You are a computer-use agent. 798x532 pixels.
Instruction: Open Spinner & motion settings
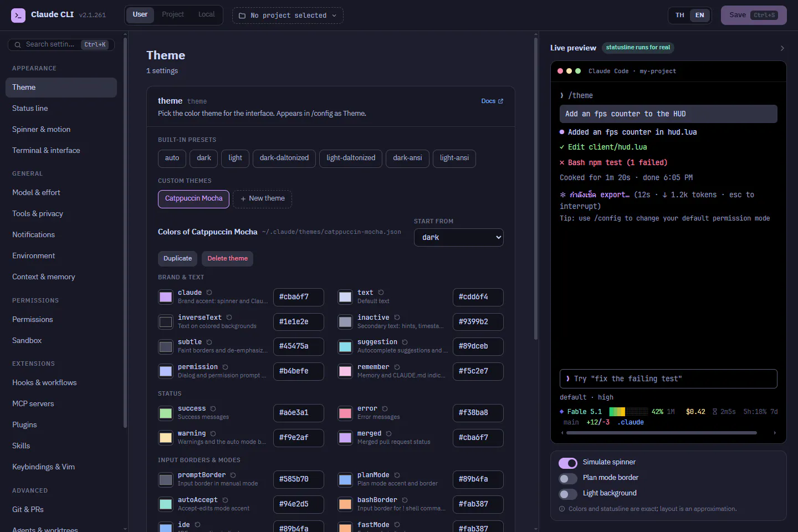61,130
